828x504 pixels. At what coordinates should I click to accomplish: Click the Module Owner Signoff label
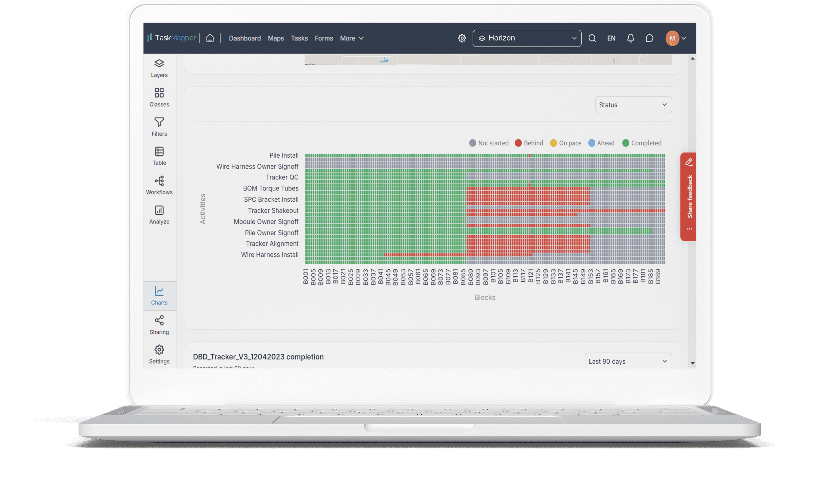coord(266,221)
